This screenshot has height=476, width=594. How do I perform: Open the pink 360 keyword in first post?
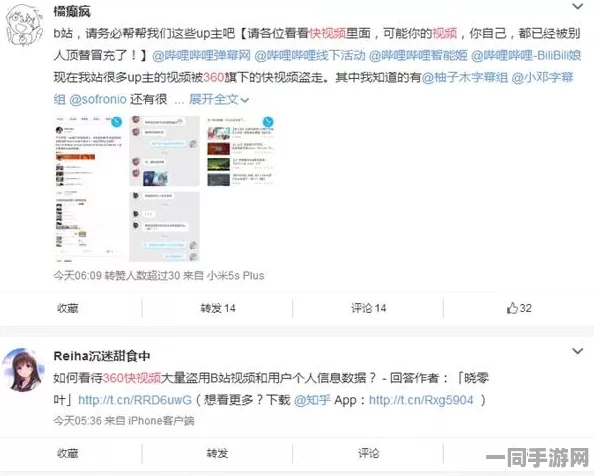(214, 77)
